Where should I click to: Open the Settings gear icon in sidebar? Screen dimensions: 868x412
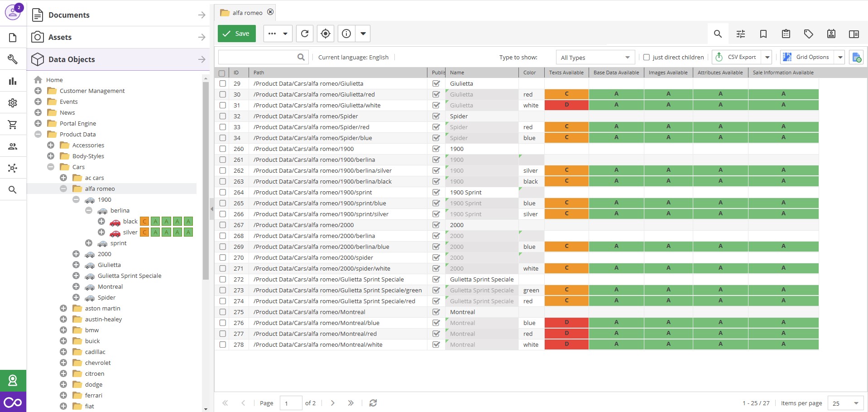(13, 103)
